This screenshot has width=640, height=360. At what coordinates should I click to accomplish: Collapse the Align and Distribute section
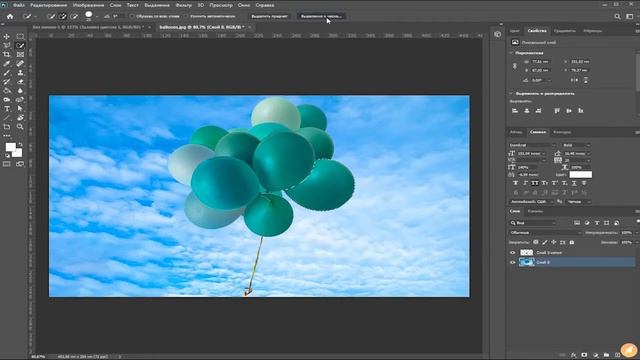511,93
